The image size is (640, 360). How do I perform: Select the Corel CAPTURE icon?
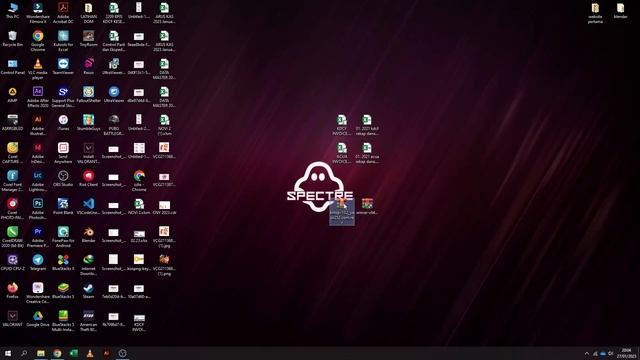(x=13, y=153)
